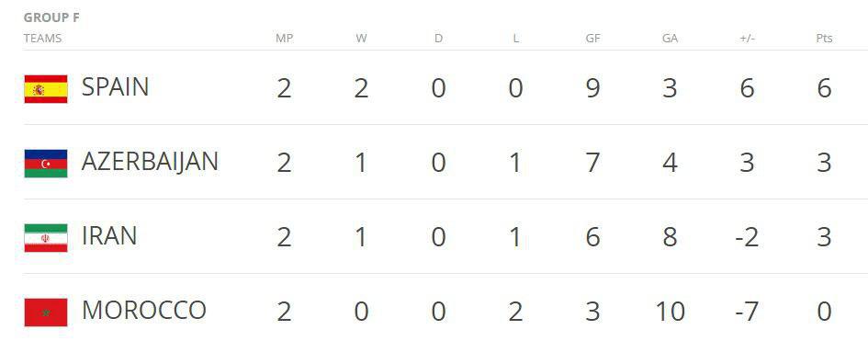Image resolution: width=868 pixels, height=341 pixels.
Task: Click the Spain flag icon
Action: click(46, 89)
